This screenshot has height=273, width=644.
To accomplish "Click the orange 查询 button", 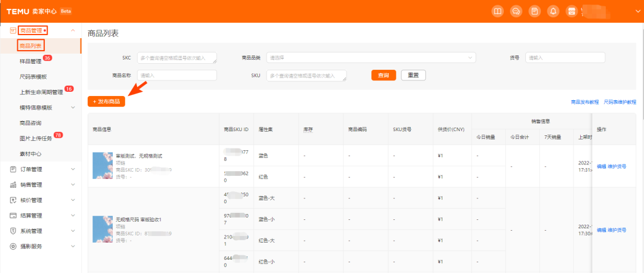I will [x=383, y=75].
